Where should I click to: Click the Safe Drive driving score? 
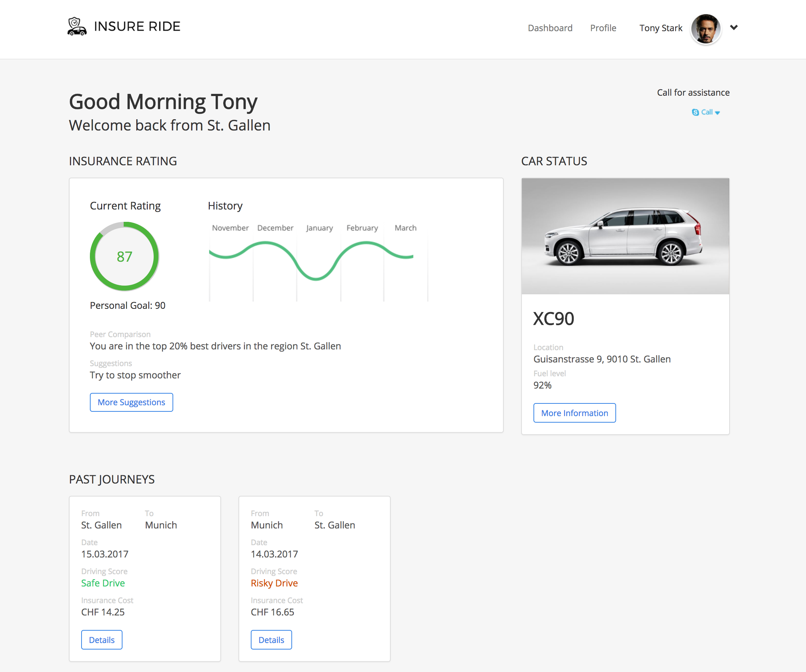[103, 582]
